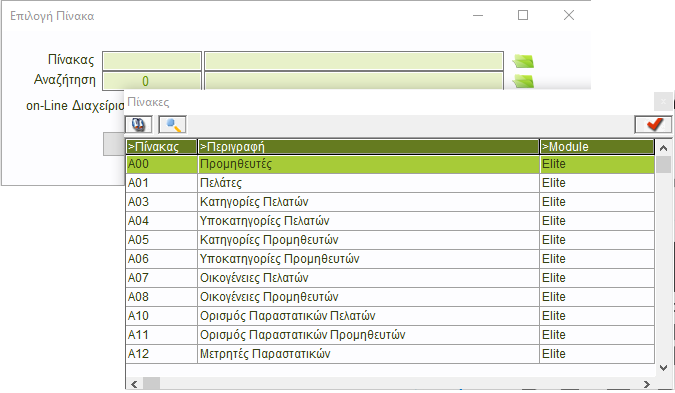Select the Υποκατηγορίες Προμηθευτών description cell
Image resolution: width=675 pixels, height=393 pixels.
(368, 259)
